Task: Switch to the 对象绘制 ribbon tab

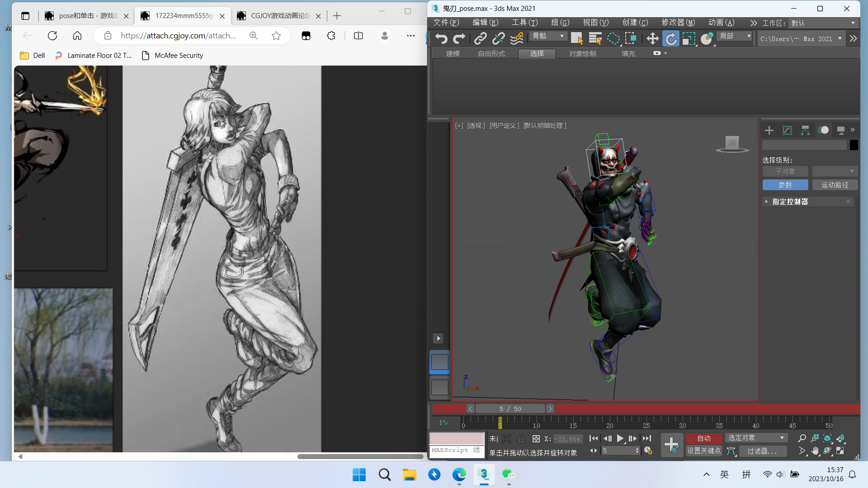Action: (582, 54)
